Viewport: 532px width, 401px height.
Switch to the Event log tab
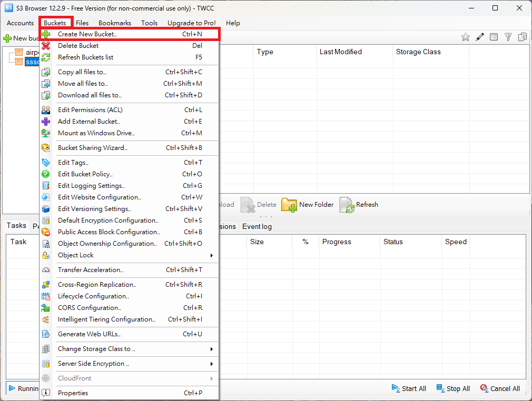[257, 227]
